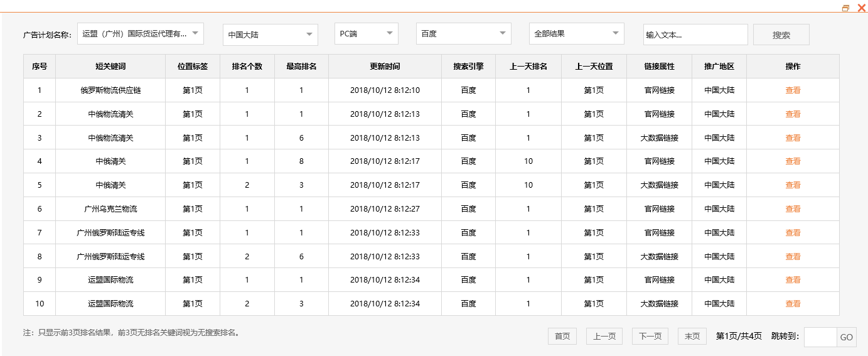Click 最高排名 value 8 in row 4
Viewport: 868px width, 356px height.
click(x=301, y=161)
